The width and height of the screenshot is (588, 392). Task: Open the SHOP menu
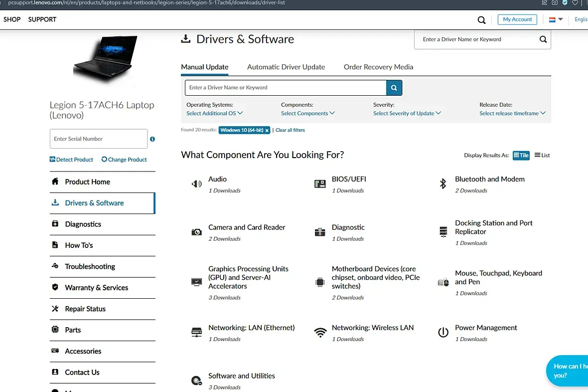point(12,19)
